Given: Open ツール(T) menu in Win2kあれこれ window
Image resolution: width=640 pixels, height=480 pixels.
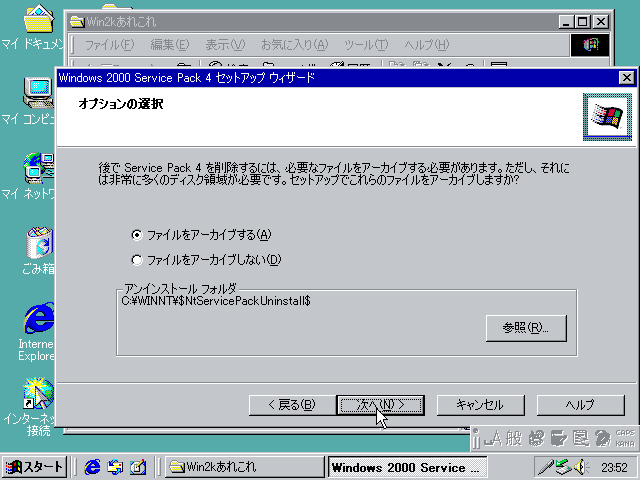Looking at the screenshot, I should tap(366, 44).
